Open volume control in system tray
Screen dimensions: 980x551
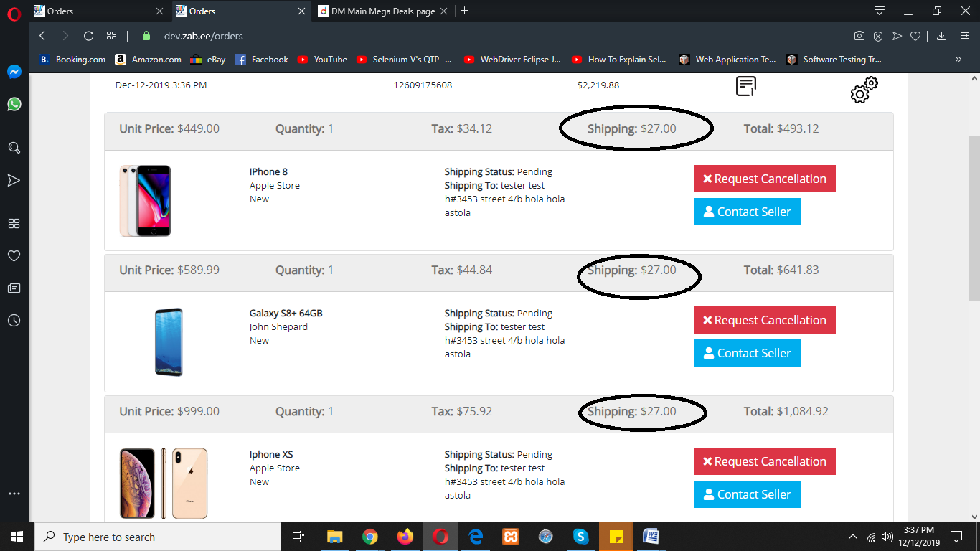(888, 537)
